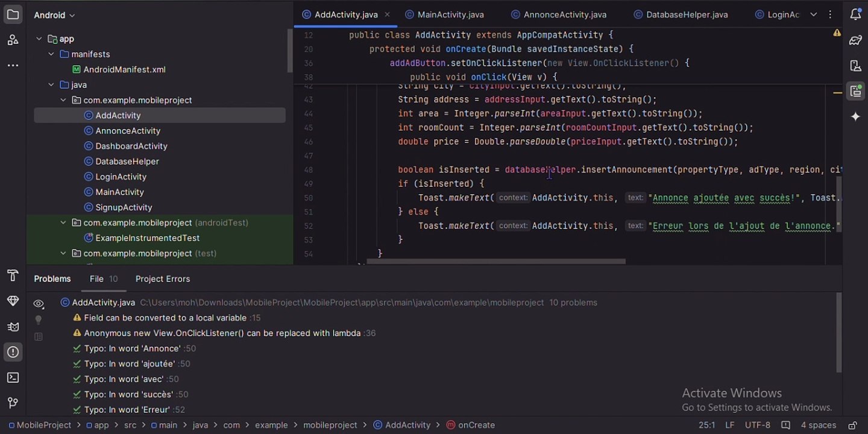Open More tool windows ellipsis icon
868x434 pixels.
pyautogui.click(x=13, y=65)
